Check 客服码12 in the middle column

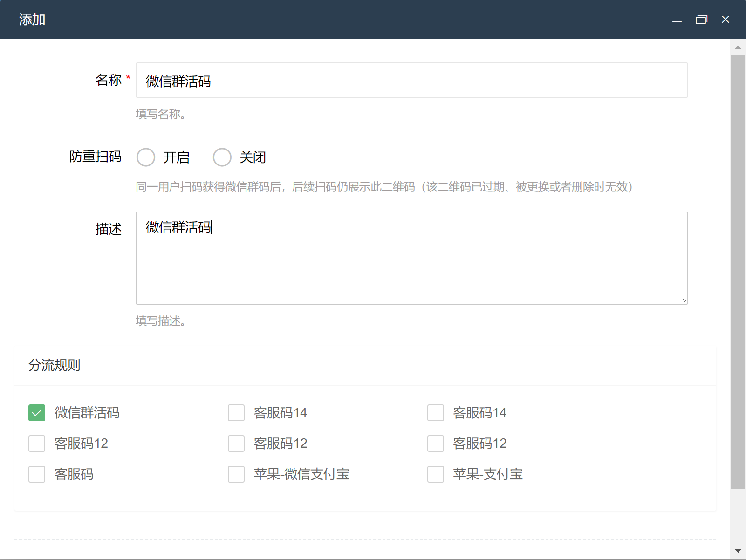pyautogui.click(x=236, y=444)
